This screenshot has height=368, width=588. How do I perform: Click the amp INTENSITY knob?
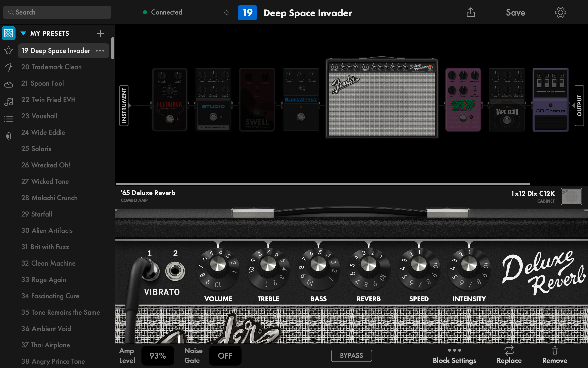[469, 269]
